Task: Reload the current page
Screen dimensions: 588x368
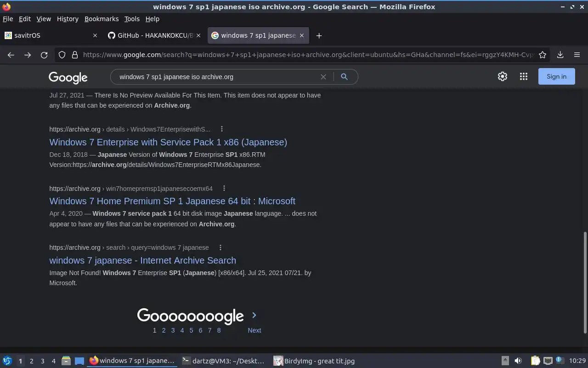Action: tap(44, 55)
